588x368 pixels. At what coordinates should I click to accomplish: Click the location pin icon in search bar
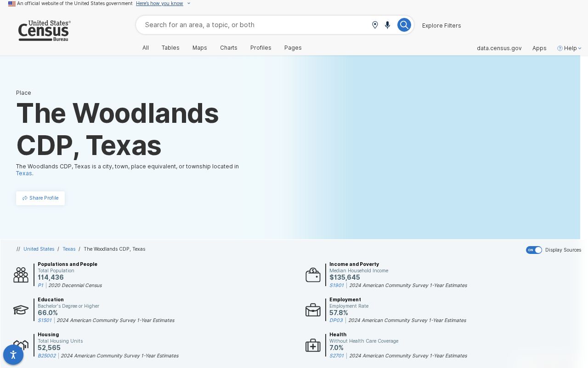[375, 25]
